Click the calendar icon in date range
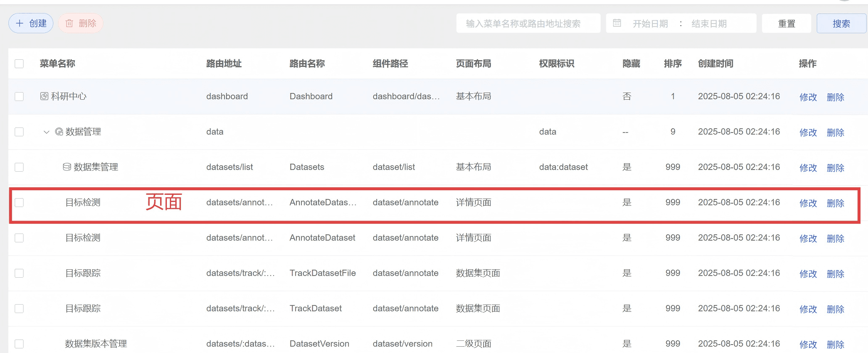Screen dimensions: 868x353 617,23
